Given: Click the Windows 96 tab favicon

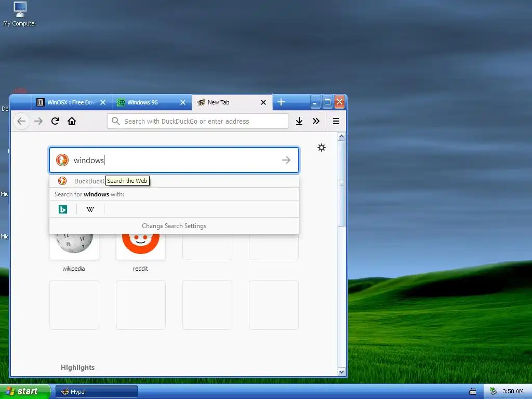Looking at the screenshot, I should click(x=121, y=102).
